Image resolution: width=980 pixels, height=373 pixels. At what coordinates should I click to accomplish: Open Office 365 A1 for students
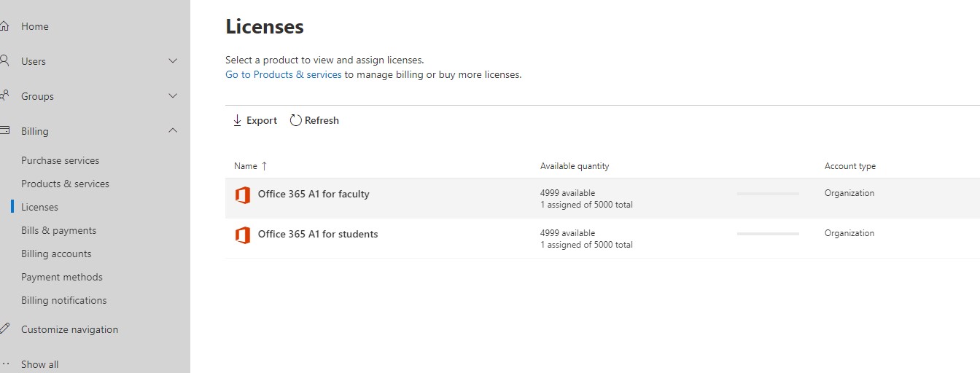[318, 234]
